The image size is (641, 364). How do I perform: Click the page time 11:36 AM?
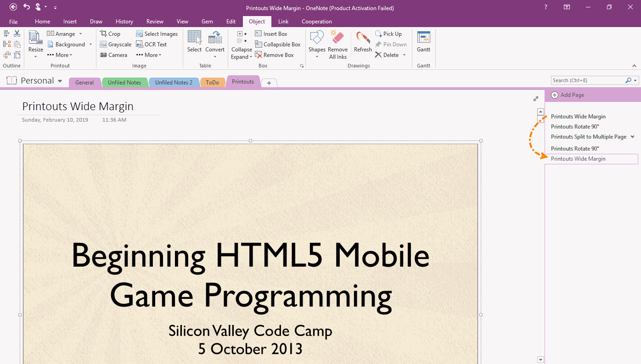tap(114, 120)
